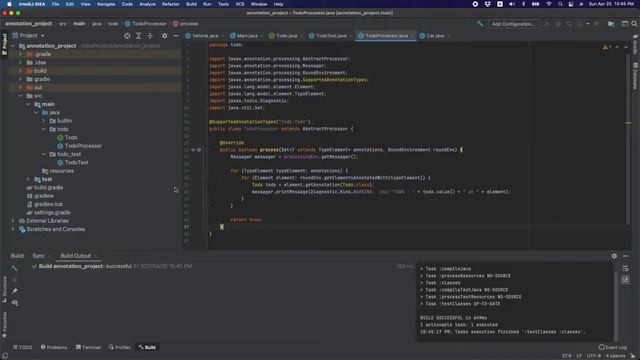
Task: Open the Project Structure icon in toolbar
Action: click(x=611, y=24)
